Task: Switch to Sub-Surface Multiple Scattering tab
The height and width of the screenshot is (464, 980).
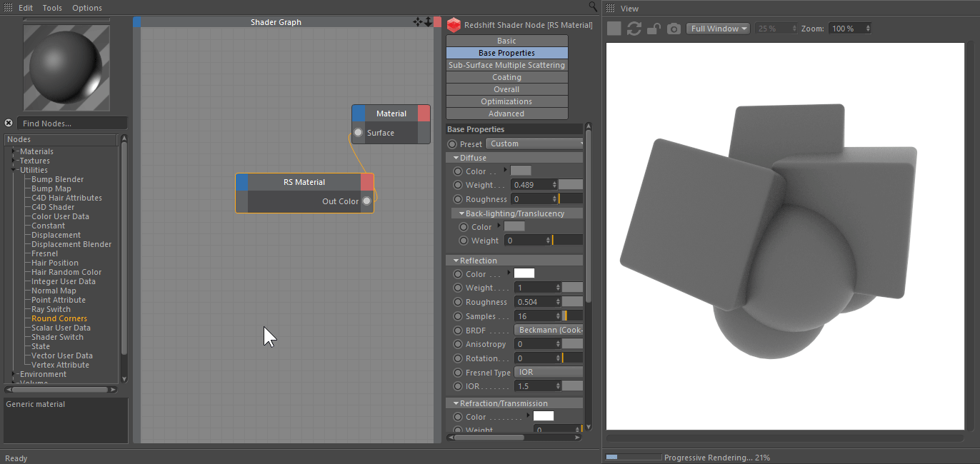Action: (x=506, y=65)
